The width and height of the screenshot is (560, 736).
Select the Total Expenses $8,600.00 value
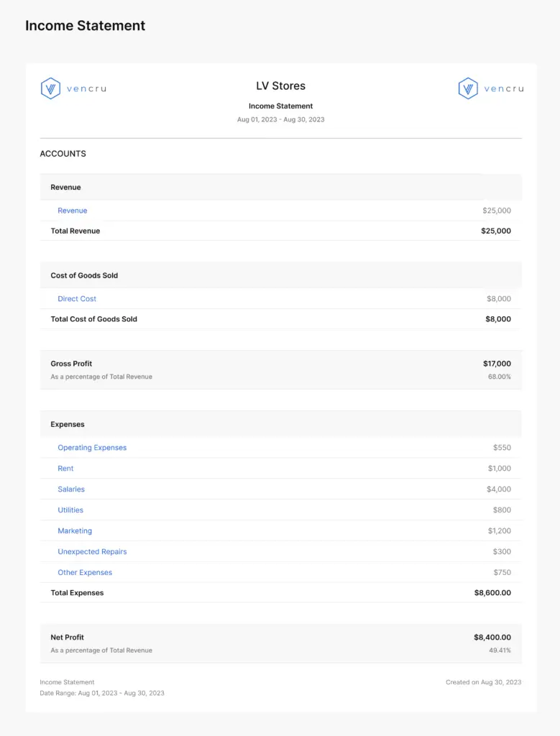pyautogui.click(x=492, y=593)
